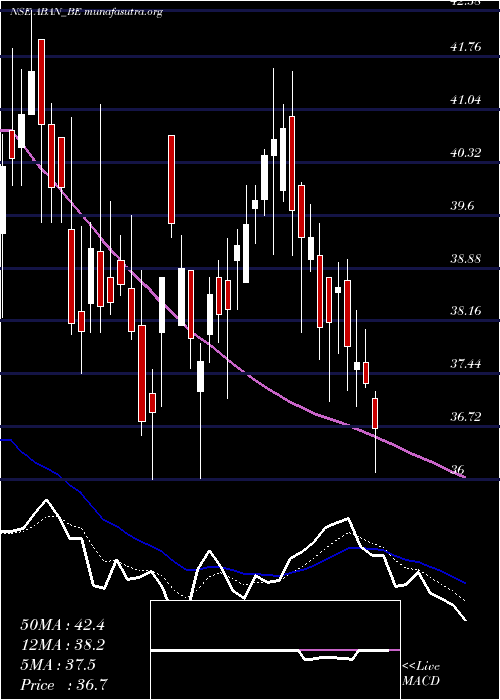Click the 5MA : 37.5 readout
This screenshot has height=700, width=500.
pos(58,665)
